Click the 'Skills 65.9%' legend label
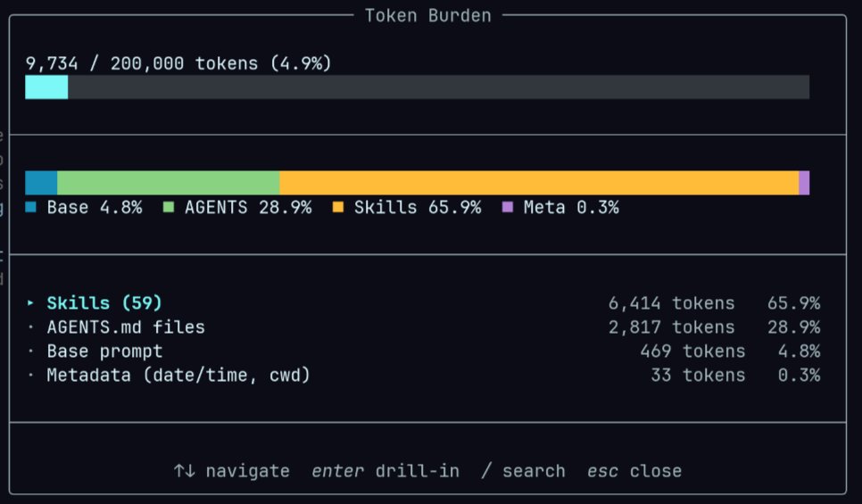 [x=418, y=208]
